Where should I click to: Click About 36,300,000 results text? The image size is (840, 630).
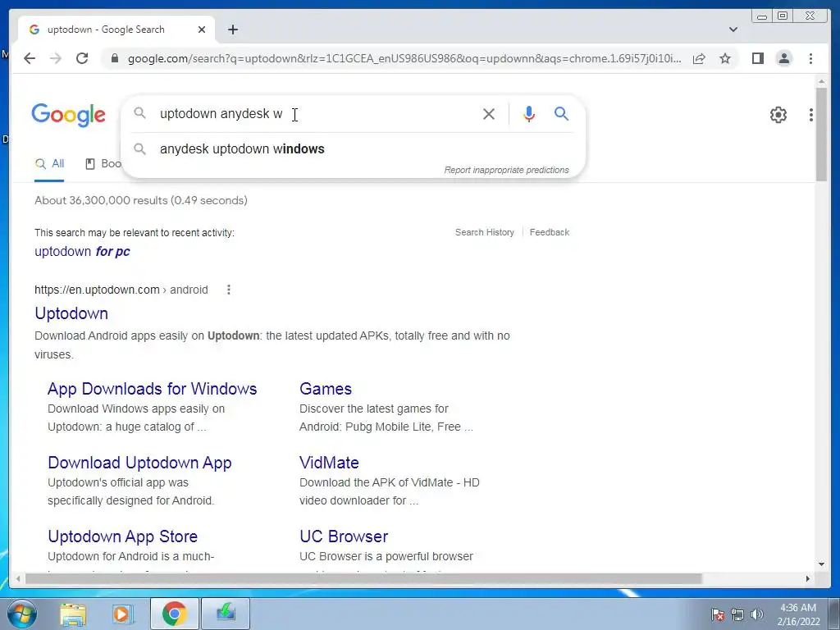coord(141,200)
